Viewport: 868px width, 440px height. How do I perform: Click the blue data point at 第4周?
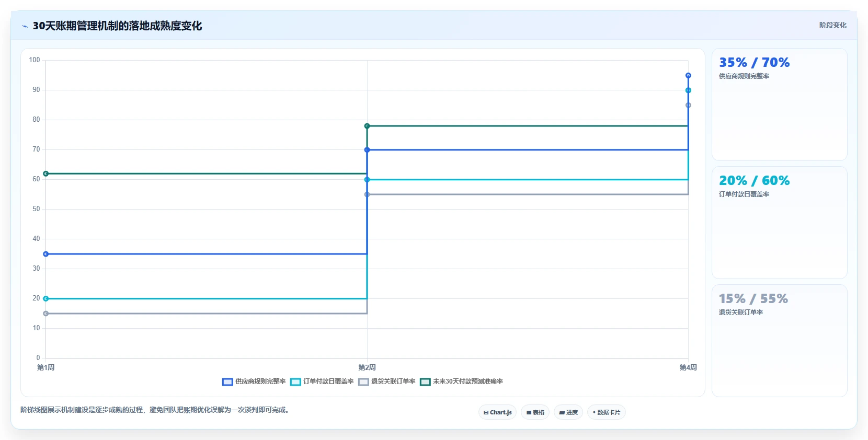688,76
